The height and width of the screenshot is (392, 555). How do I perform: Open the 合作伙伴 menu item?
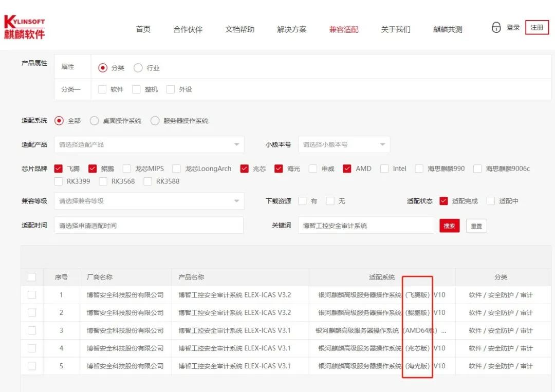pos(188,29)
